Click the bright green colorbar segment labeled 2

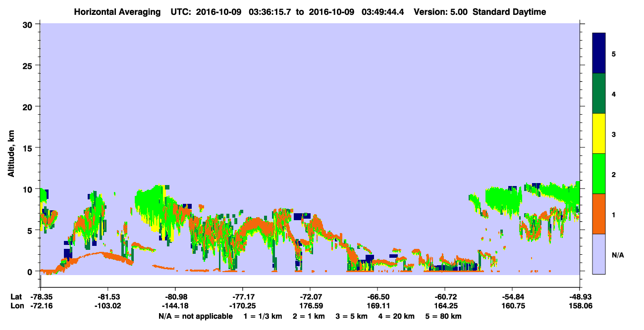(x=599, y=174)
